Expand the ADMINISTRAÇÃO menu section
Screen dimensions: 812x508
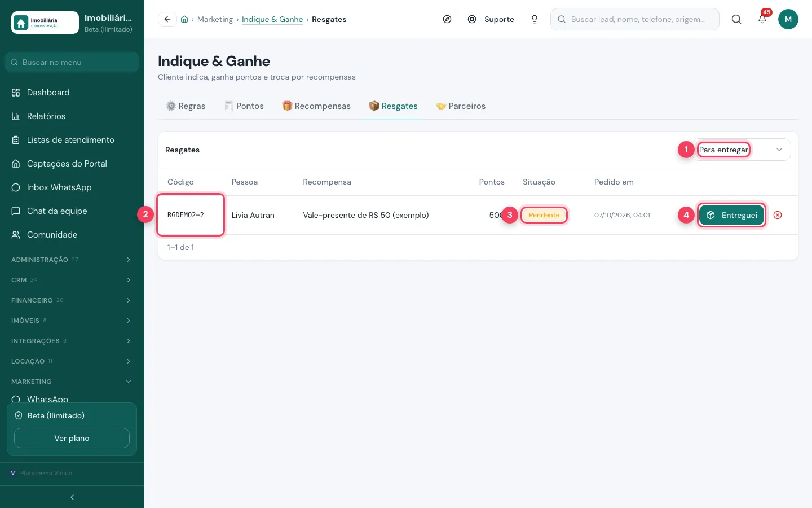pyautogui.click(x=72, y=260)
